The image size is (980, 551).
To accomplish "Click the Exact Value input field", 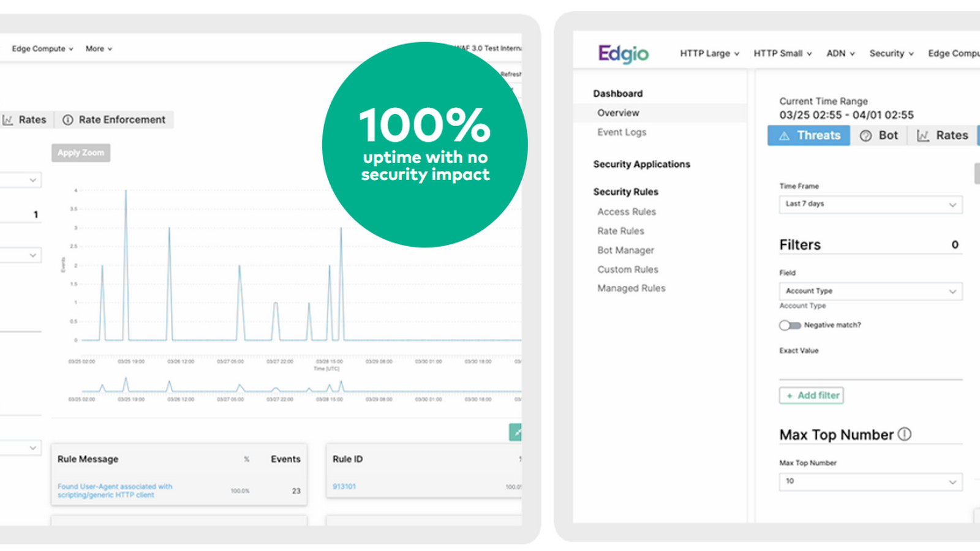I will pos(870,370).
